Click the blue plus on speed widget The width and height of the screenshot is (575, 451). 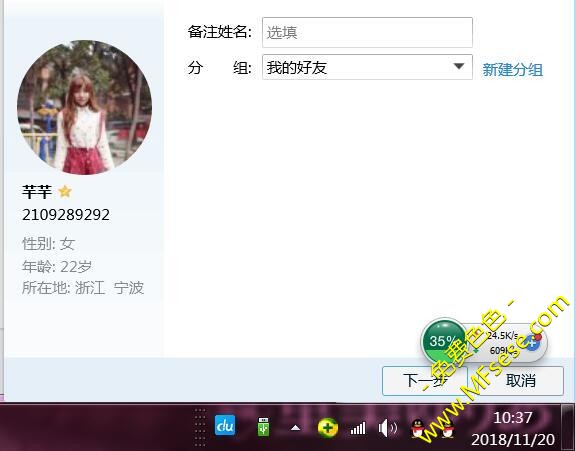tap(532, 341)
